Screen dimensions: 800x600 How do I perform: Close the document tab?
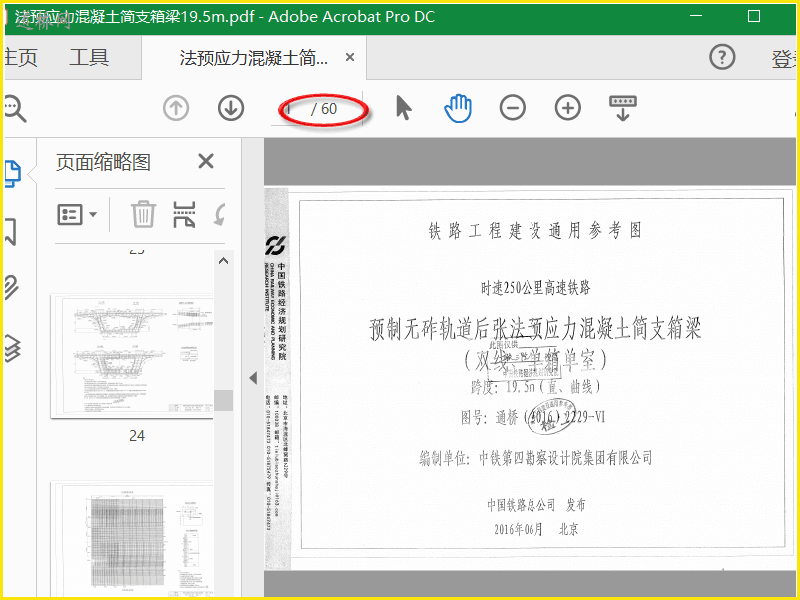coord(350,57)
